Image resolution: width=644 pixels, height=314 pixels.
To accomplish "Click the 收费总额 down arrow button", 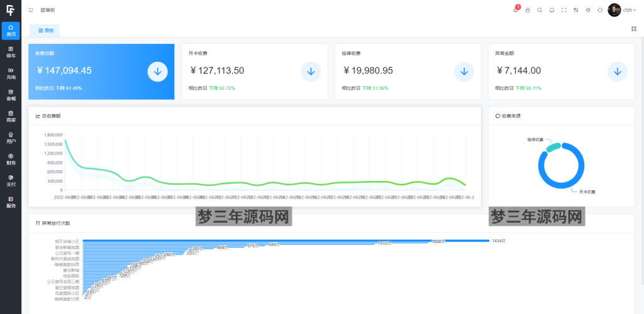I will pyautogui.click(x=157, y=72).
